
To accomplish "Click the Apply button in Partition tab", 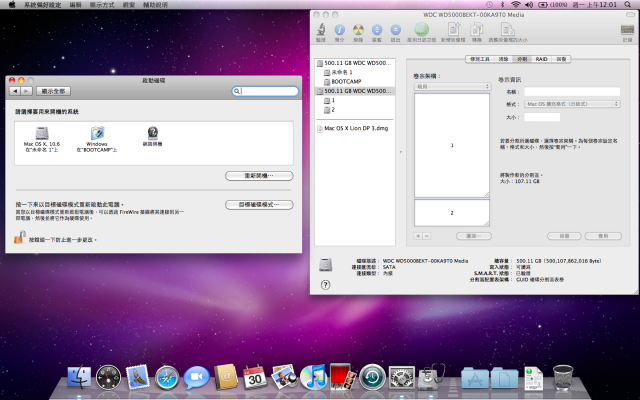I will 603,236.
